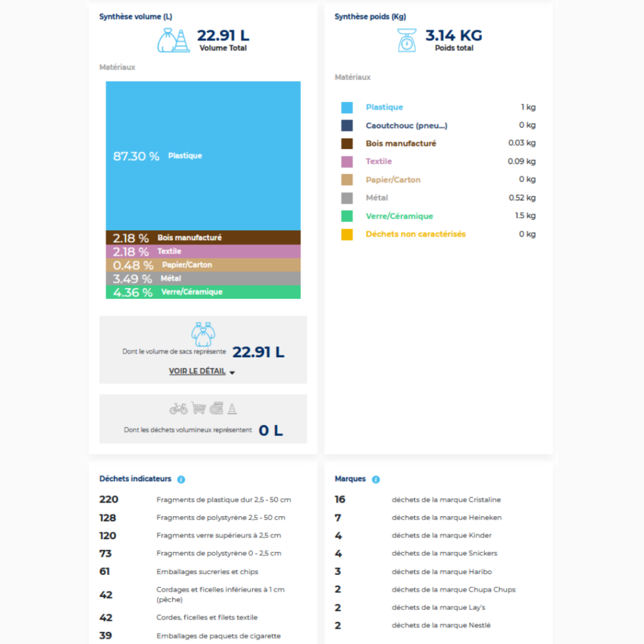Click the Caoutchouc (pneu...) legend label

407,125
